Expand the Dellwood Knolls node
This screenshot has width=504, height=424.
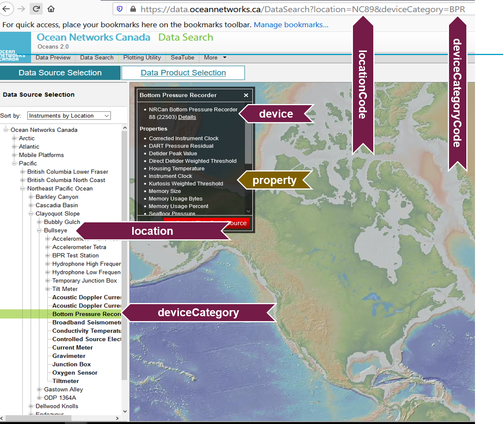[31, 406]
